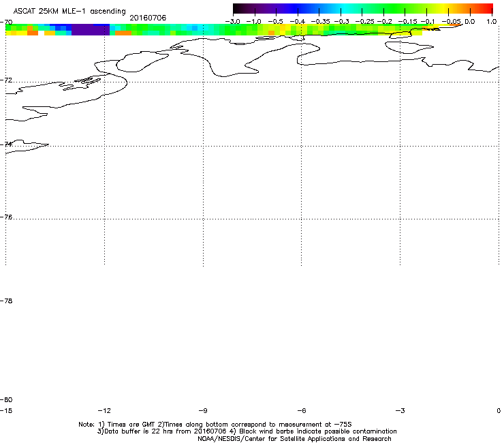Click the longitude label -6

pos(302,410)
